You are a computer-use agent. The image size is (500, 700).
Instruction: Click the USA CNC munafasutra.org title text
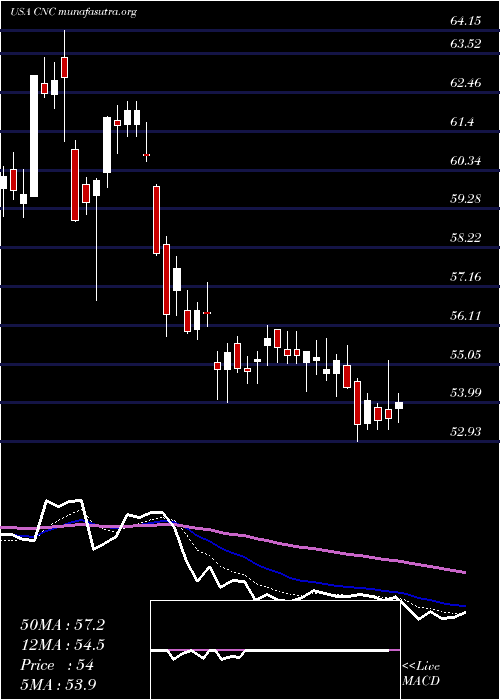(73, 12)
